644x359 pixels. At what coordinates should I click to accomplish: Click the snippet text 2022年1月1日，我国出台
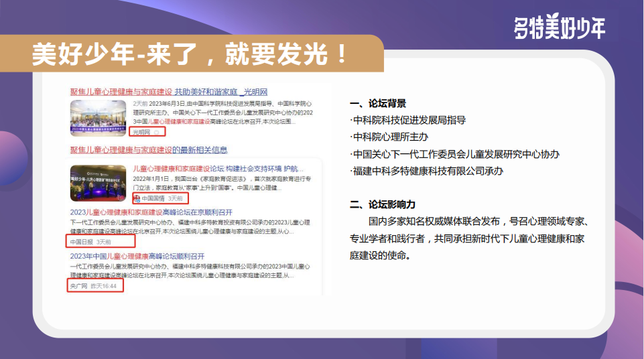[222, 183]
